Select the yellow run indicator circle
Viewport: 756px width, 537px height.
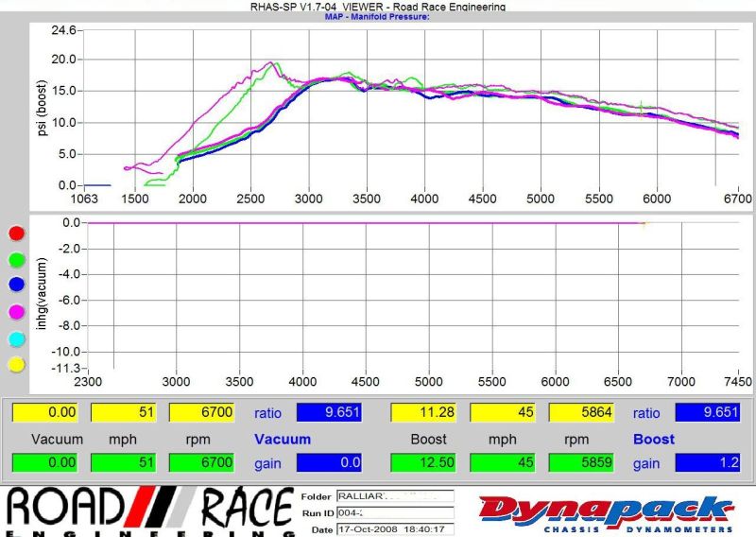click(15, 364)
